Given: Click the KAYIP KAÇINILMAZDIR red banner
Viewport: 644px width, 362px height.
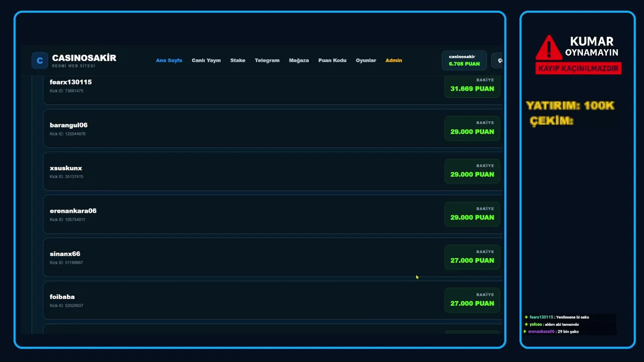Looking at the screenshot, I should [x=579, y=68].
